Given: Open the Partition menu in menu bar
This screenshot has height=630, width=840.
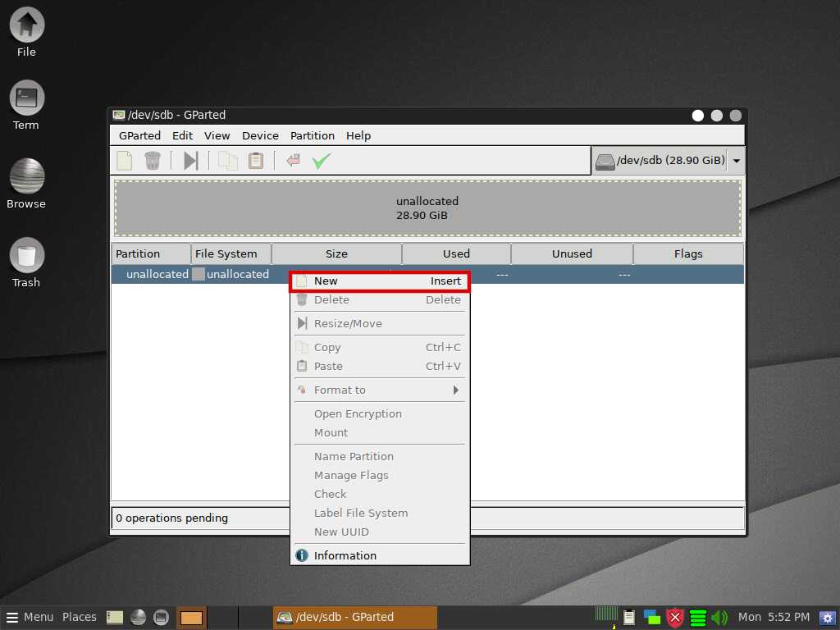Looking at the screenshot, I should click(x=312, y=135).
